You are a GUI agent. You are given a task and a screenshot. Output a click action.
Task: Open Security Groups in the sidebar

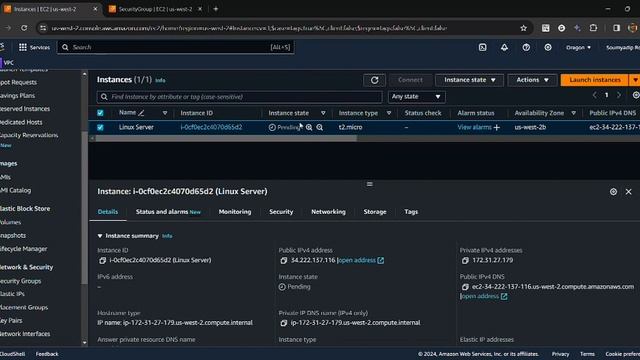pyautogui.click(x=20, y=281)
